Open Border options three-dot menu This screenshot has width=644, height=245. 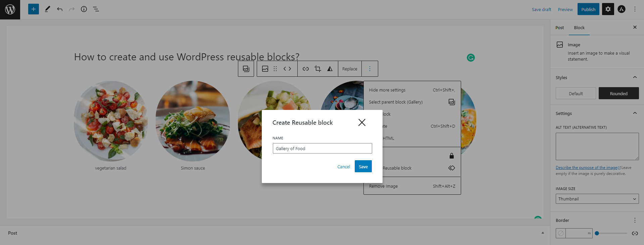(635, 220)
